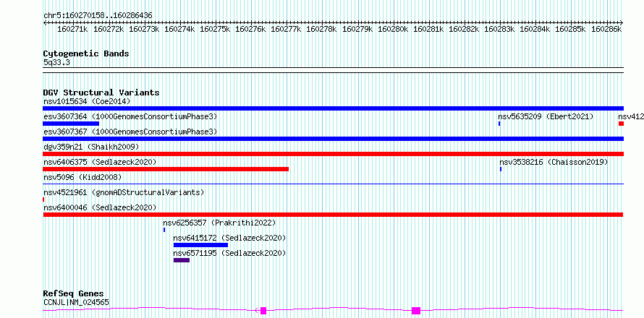The width and height of the screenshot is (644, 318).
Task: Click the red nsv412 variant block
Action: point(621,124)
